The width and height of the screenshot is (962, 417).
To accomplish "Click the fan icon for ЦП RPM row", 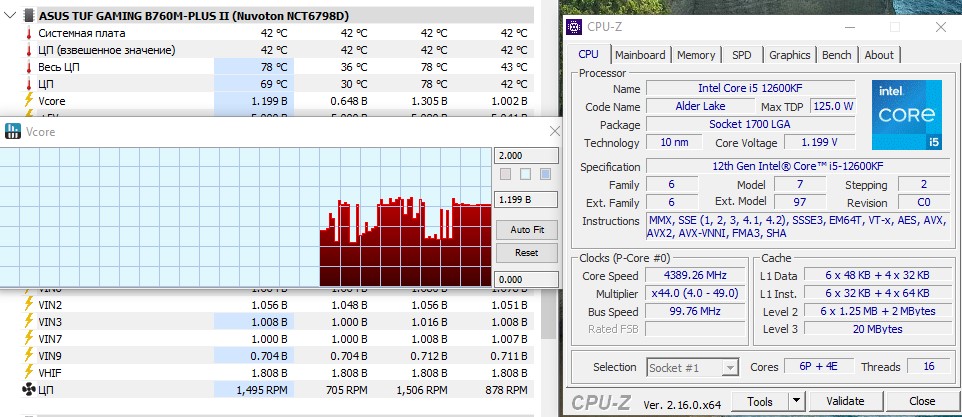I will (28, 389).
